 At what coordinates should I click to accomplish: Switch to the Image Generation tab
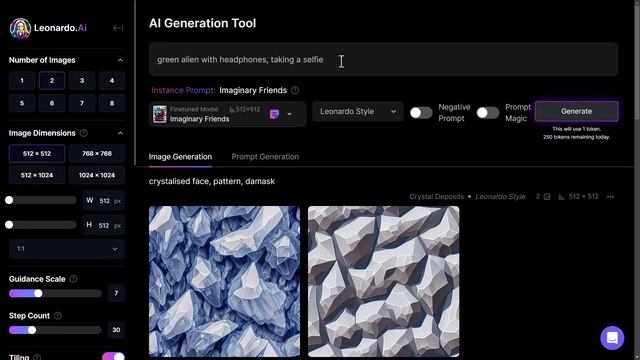point(180,157)
